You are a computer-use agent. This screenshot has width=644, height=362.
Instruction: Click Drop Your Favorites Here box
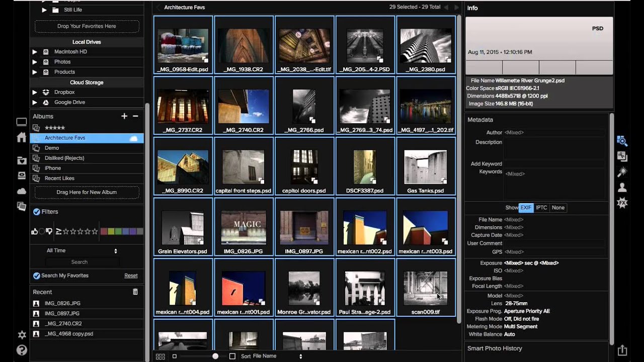click(x=87, y=26)
